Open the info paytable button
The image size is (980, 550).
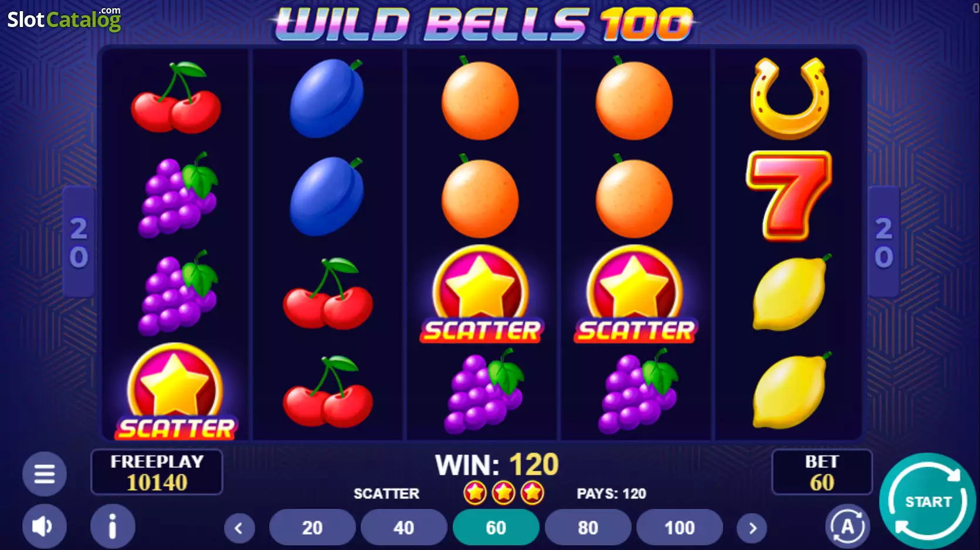(x=113, y=526)
